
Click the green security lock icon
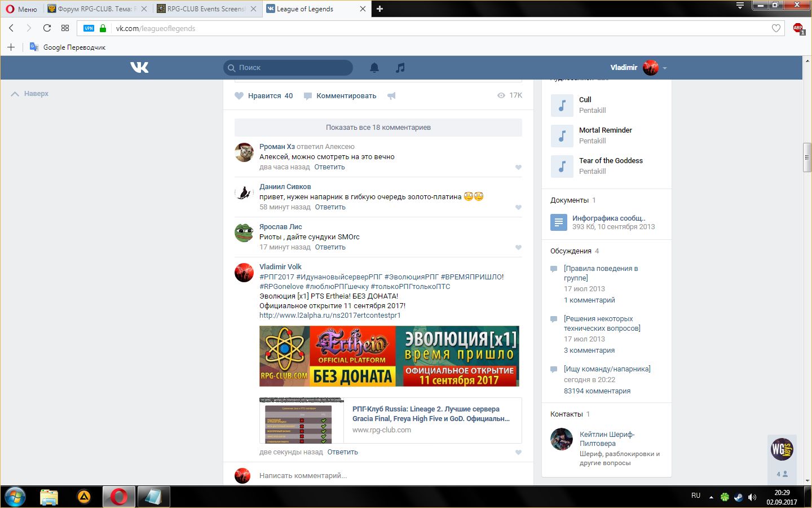pyautogui.click(x=103, y=28)
